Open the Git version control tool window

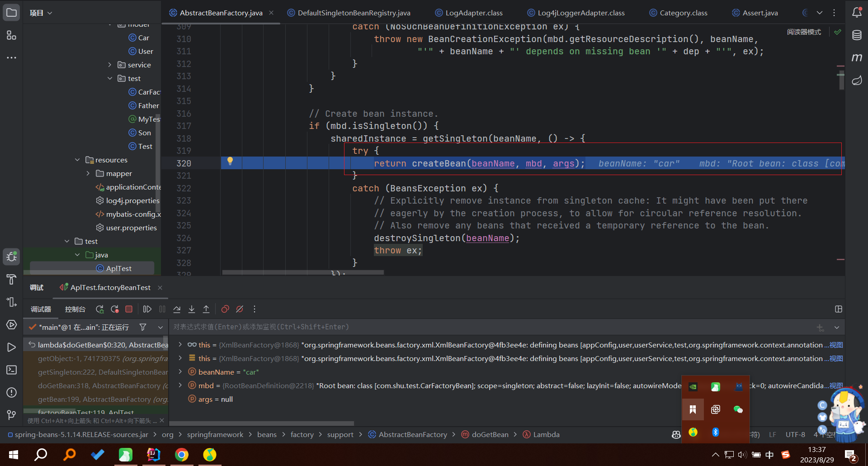pyautogui.click(x=11, y=415)
